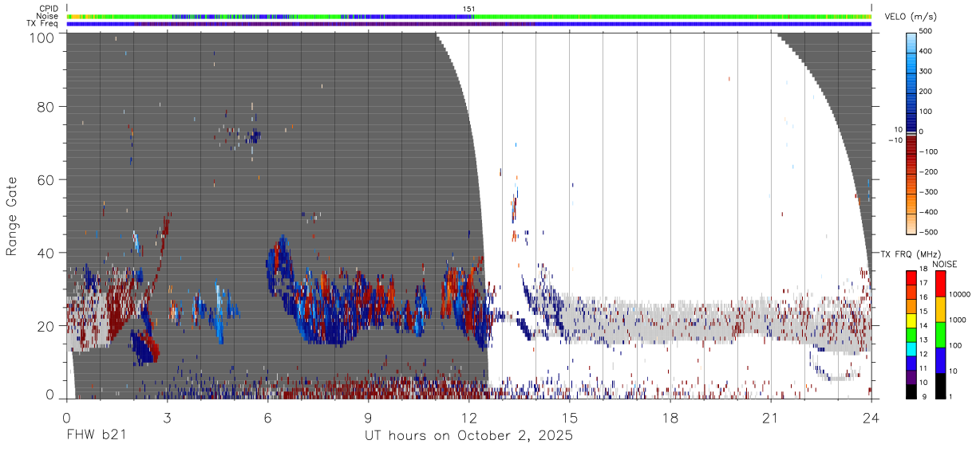Click the 60 tick on the Range Gate axis
The width and height of the screenshot is (980, 452).
tap(45, 179)
